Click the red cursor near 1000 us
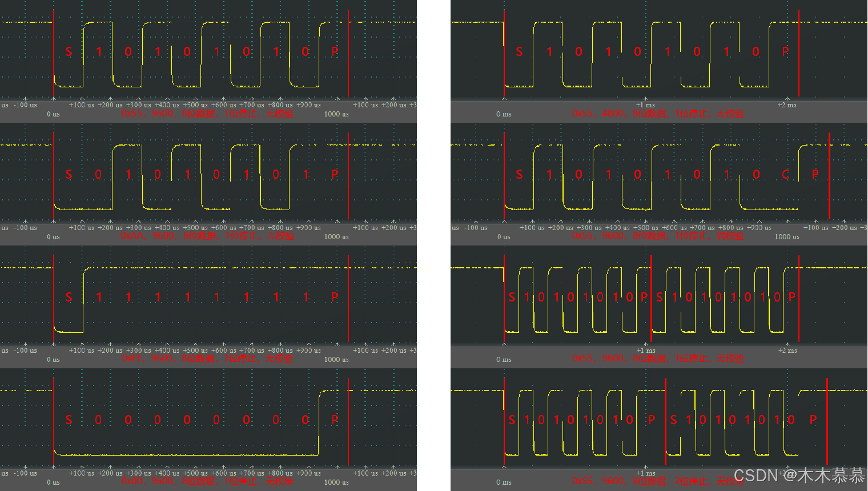 [348, 51]
